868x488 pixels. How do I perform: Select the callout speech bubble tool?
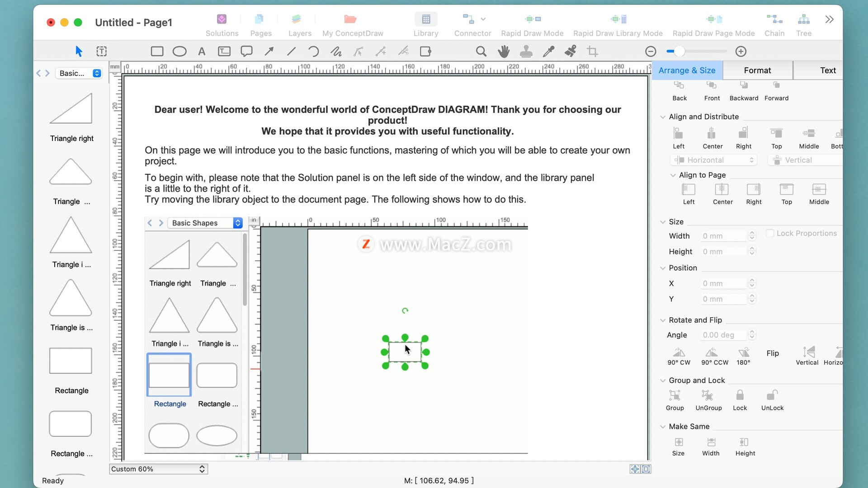pyautogui.click(x=246, y=52)
